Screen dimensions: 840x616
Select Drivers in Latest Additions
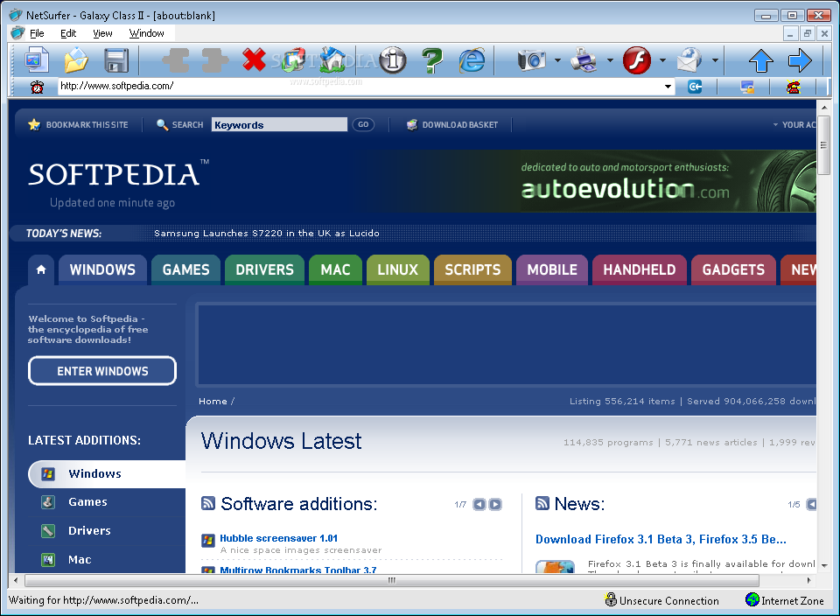click(x=89, y=531)
